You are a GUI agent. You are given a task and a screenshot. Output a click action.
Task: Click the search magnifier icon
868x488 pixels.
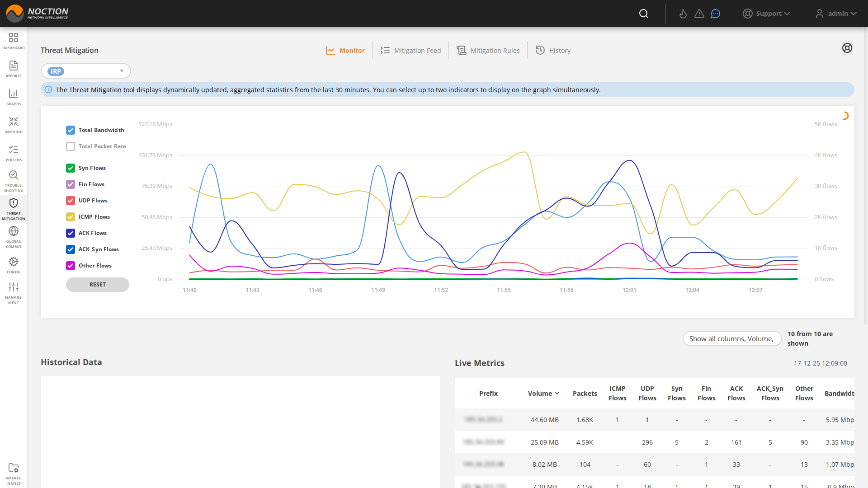[x=643, y=13]
